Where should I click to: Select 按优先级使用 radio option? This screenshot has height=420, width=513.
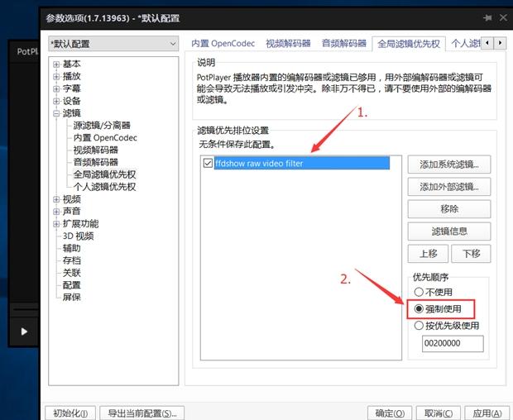447,326
